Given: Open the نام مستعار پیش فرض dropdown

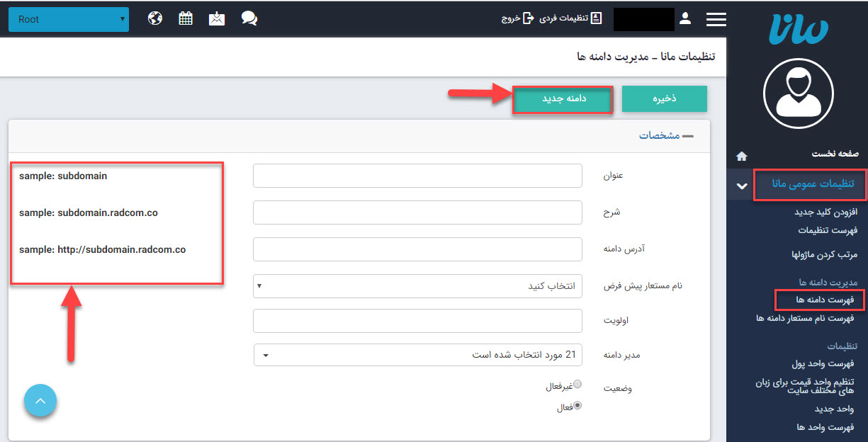Looking at the screenshot, I should point(417,286).
